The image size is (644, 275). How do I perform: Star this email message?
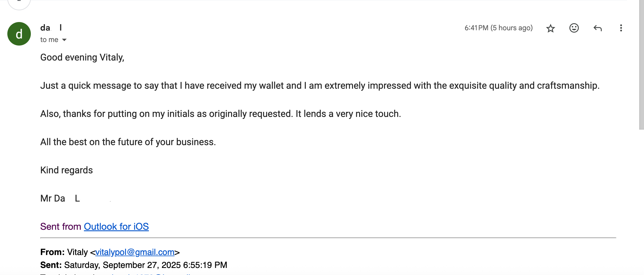coord(550,28)
